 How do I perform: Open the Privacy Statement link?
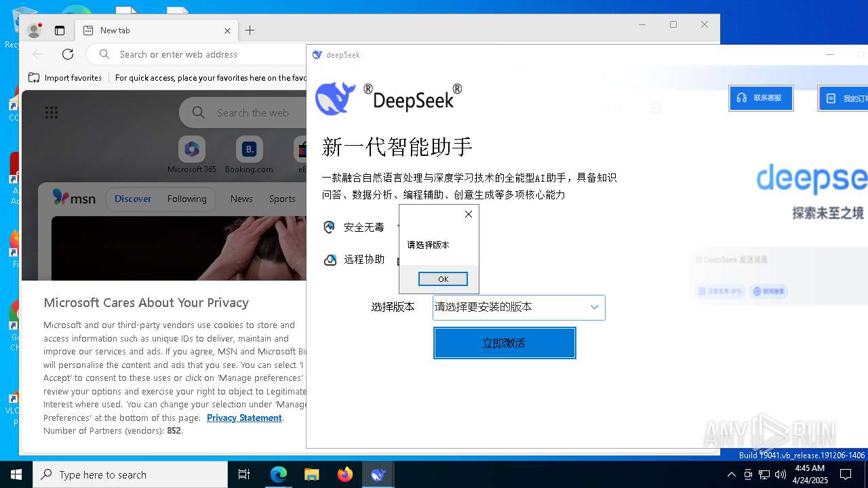[244, 418]
